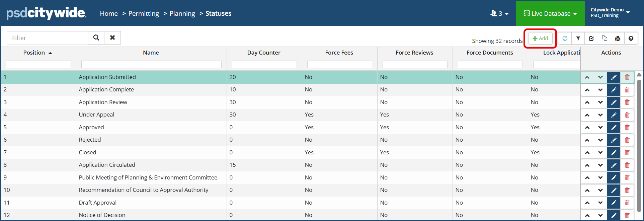
Task: Sort by the Position column header
Action: (x=34, y=53)
